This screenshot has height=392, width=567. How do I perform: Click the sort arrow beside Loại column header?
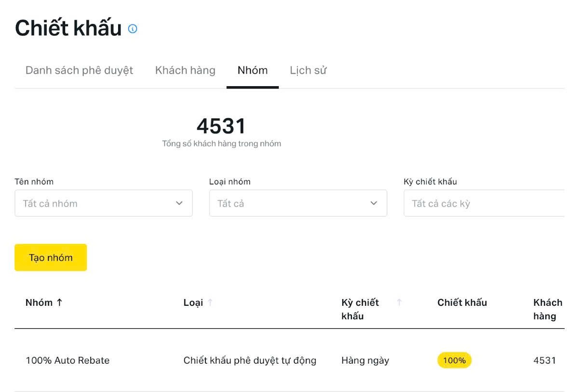210,302
